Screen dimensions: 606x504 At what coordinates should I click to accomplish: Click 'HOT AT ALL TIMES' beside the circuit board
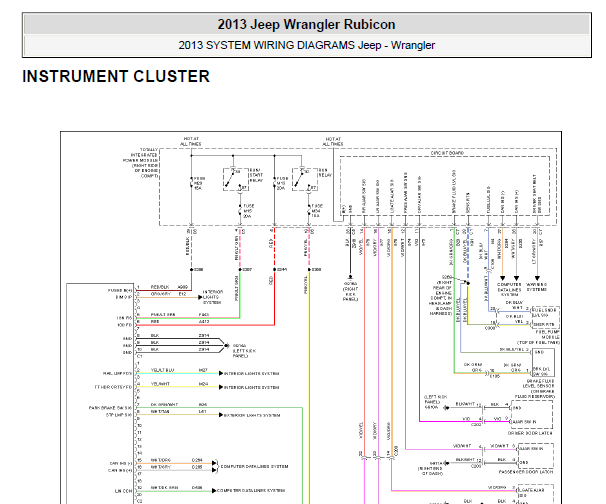coord(333,141)
